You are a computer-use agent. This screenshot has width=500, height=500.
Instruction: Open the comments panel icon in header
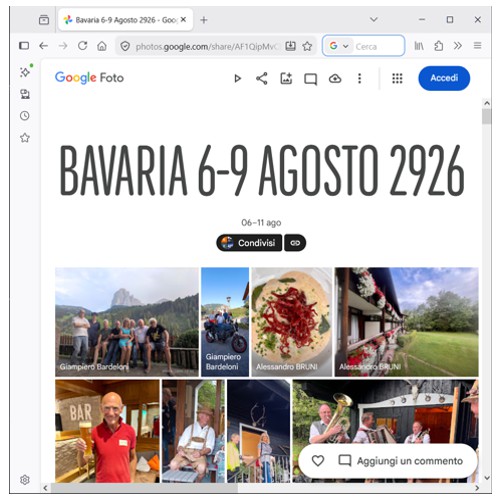pos(310,79)
